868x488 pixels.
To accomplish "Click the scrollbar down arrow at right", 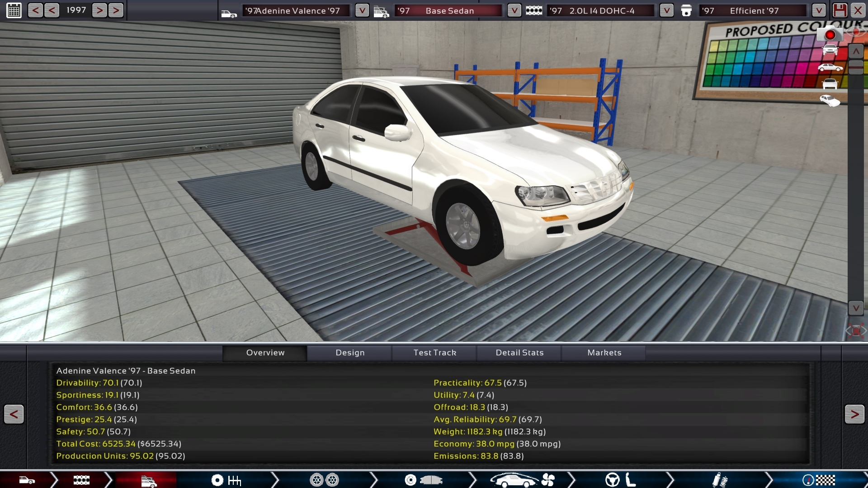I will [856, 308].
